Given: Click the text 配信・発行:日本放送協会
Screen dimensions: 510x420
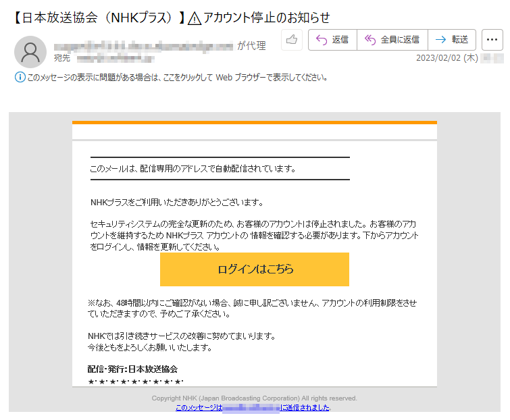Looking at the screenshot, I should [132, 369].
